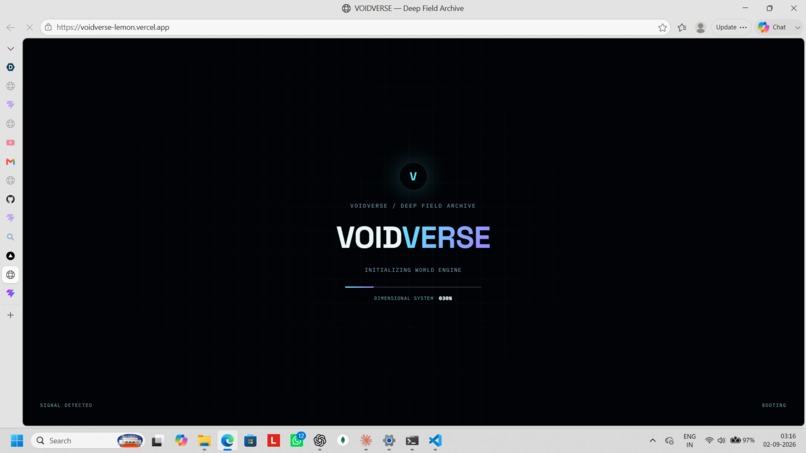Click the "BOOTING" status text
The image size is (806, 453).
774,405
